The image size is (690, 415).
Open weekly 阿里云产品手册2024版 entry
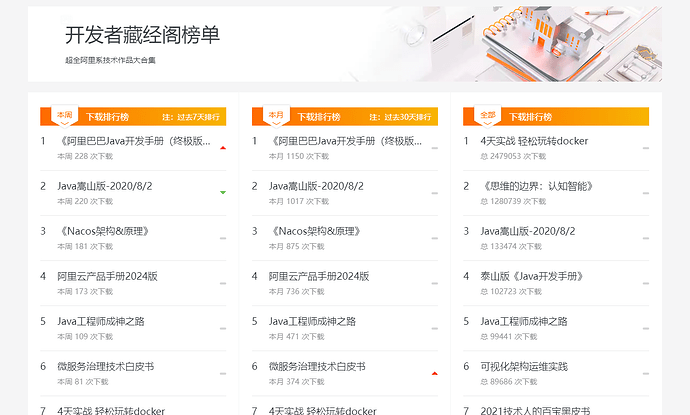coord(107,276)
